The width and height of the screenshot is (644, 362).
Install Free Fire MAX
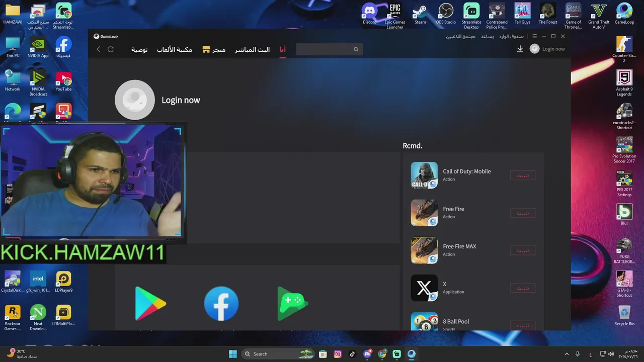pos(523,251)
